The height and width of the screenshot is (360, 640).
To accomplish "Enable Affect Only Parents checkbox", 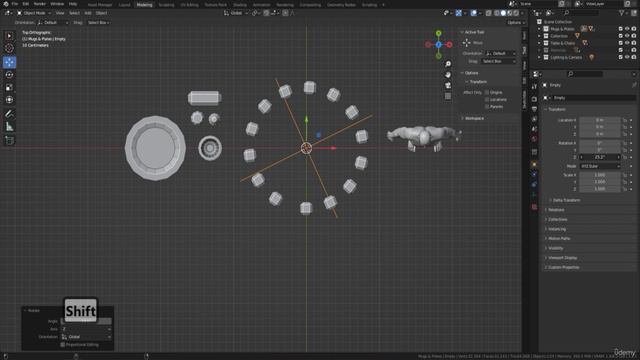I will [487, 107].
